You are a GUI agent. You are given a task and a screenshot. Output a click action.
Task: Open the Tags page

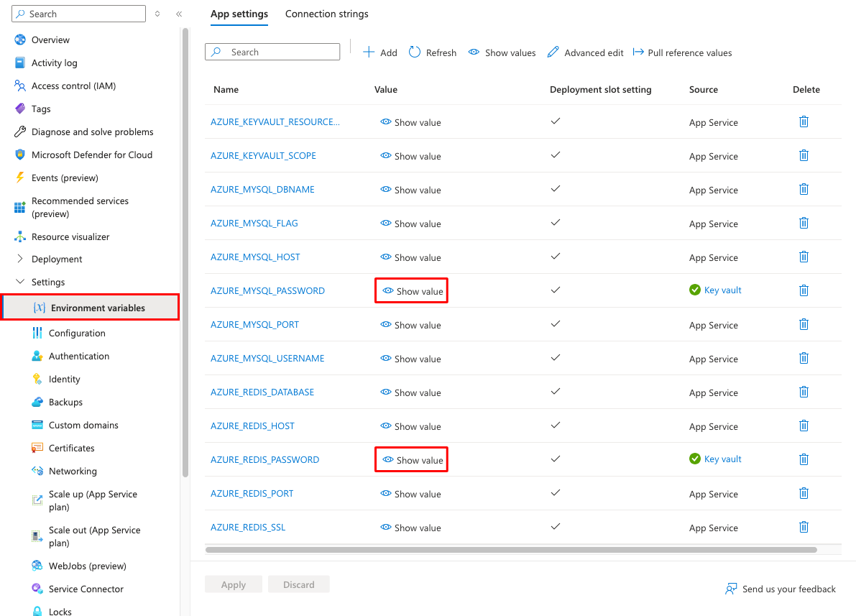pos(40,109)
